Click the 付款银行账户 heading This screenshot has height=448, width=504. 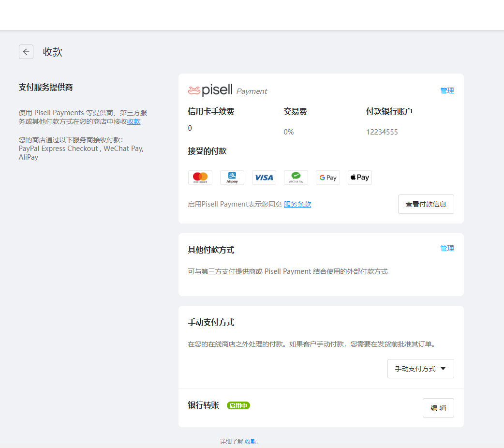coord(389,112)
